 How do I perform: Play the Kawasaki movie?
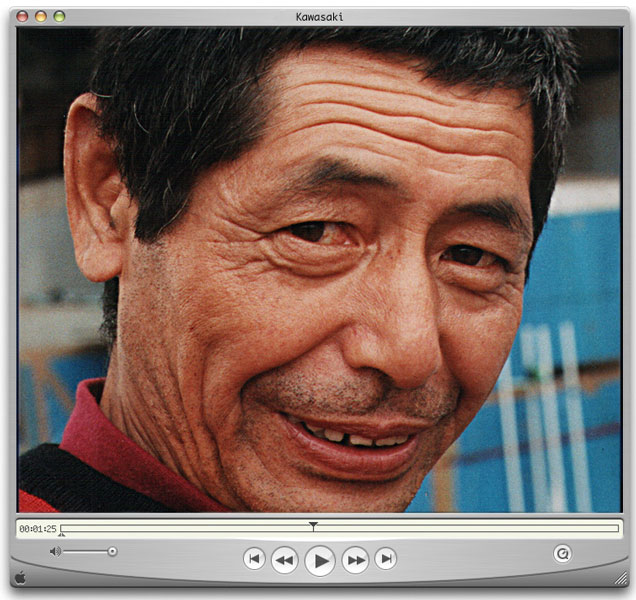pos(320,561)
